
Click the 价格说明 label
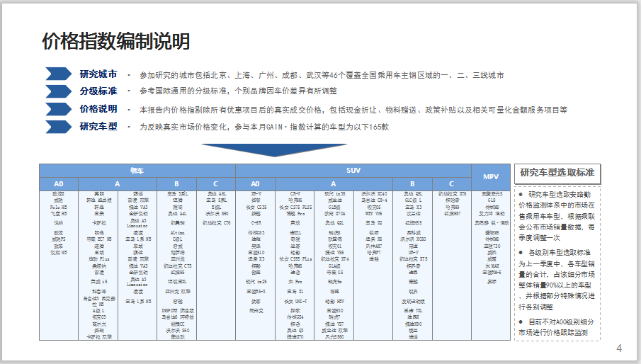[98, 109]
